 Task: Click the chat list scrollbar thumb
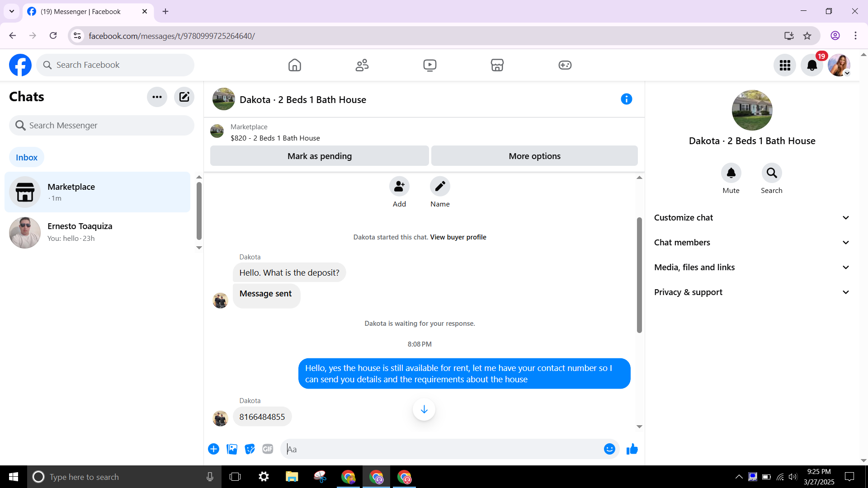pyautogui.click(x=199, y=210)
